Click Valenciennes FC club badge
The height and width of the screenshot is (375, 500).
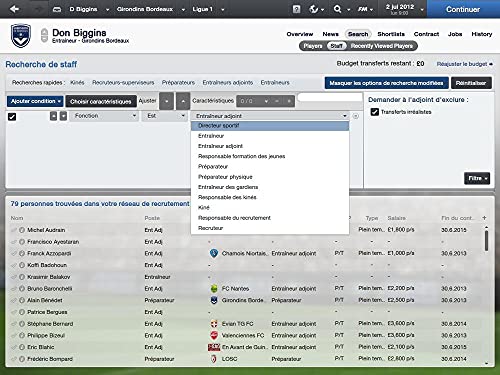tap(214, 335)
